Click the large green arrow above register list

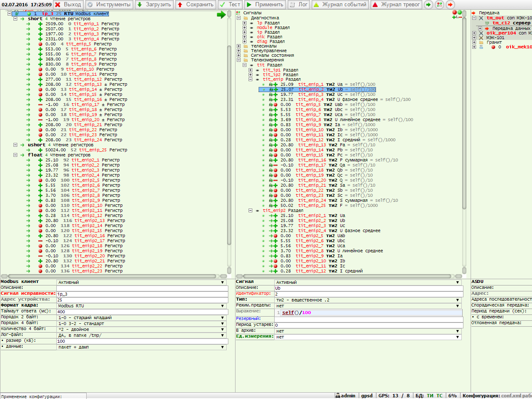221,15
